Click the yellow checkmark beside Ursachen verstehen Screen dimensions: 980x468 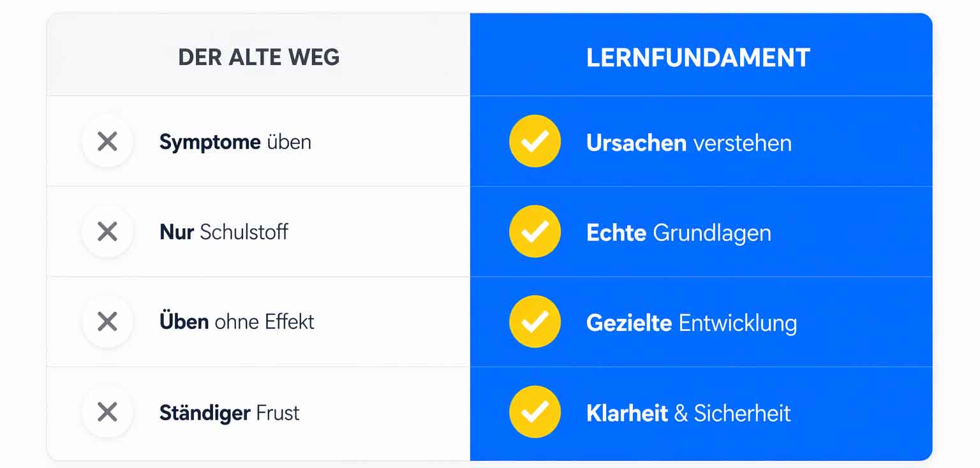click(535, 142)
